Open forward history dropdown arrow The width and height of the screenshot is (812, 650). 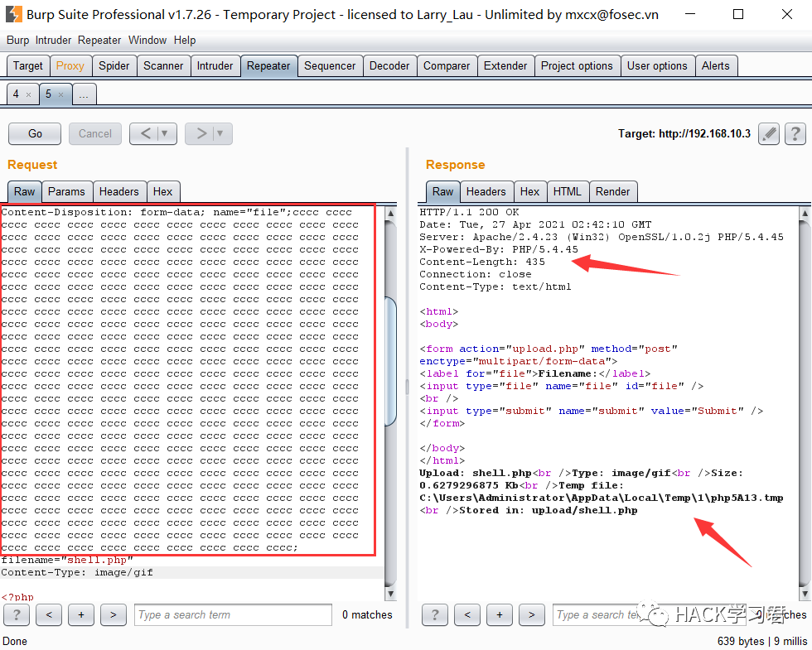pyautogui.click(x=220, y=134)
